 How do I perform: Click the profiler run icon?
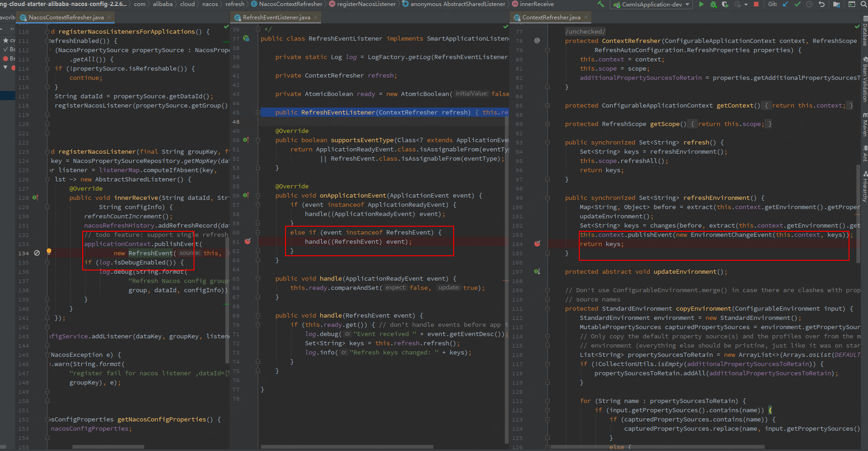(737, 4)
